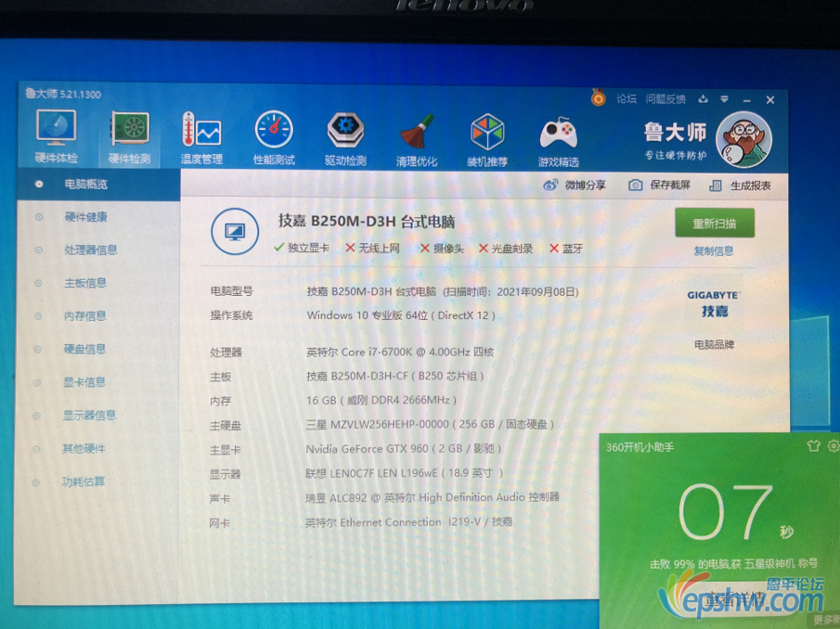Click the sound card value 瑞昱 ALC892
Image resolution: width=840 pixels, height=629 pixels.
pos(433,497)
